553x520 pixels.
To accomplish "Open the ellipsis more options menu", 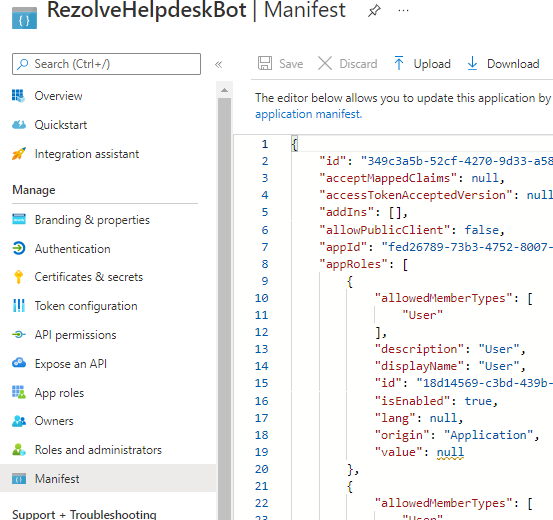I will point(403,11).
